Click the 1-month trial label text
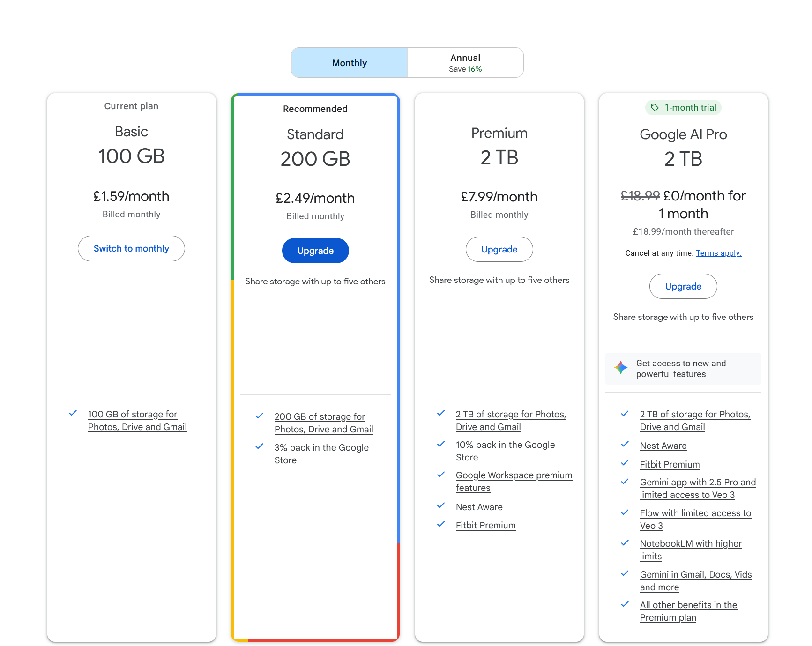Image resolution: width=812 pixels, height=646 pixels. click(x=690, y=108)
